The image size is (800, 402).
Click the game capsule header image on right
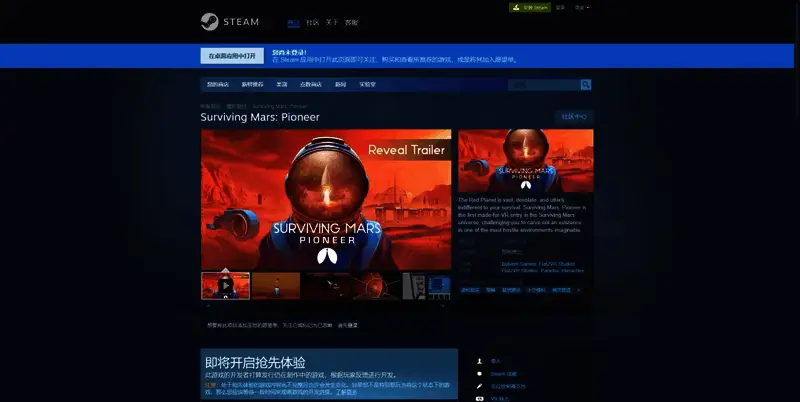(526, 161)
